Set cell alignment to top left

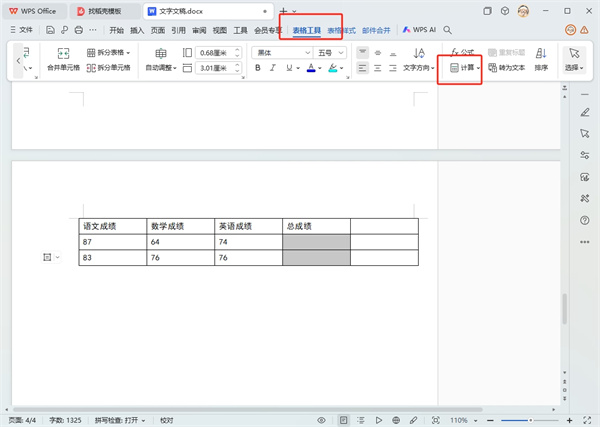tap(362, 52)
